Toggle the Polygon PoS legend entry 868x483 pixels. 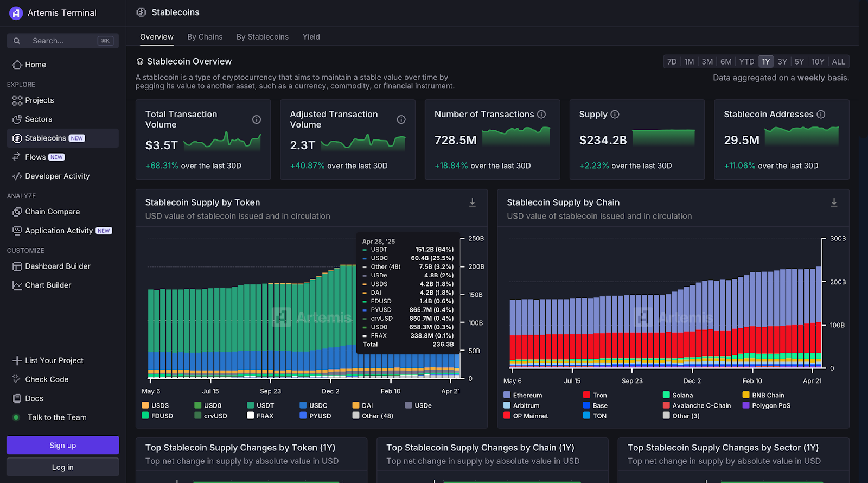[x=767, y=406]
